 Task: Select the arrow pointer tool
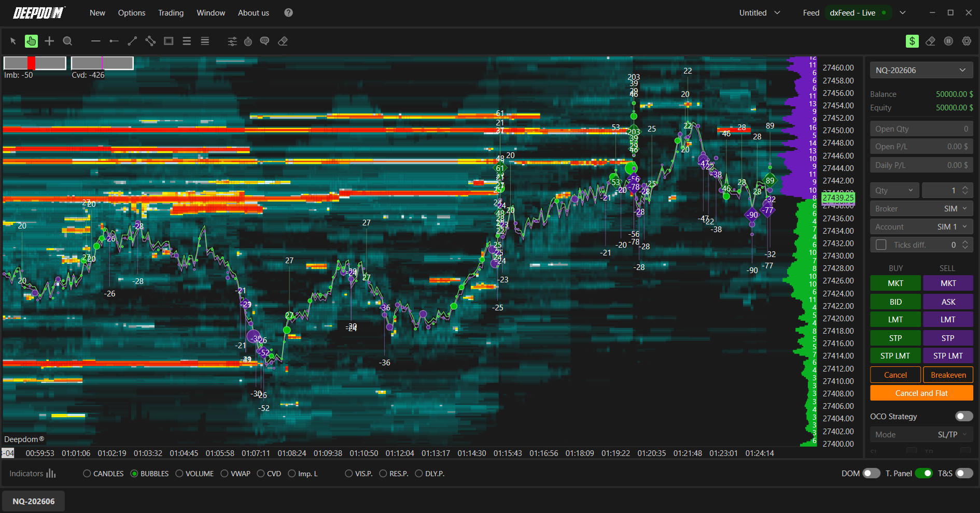13,41
